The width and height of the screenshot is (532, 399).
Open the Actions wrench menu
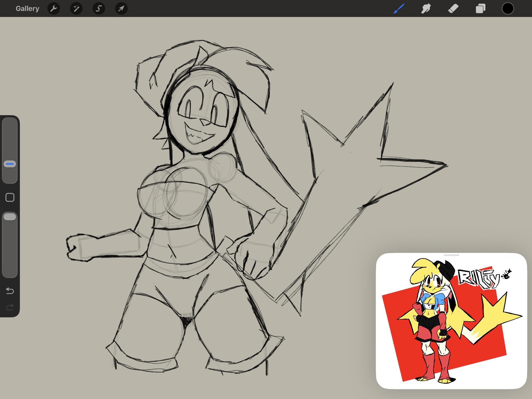point(54,9)
